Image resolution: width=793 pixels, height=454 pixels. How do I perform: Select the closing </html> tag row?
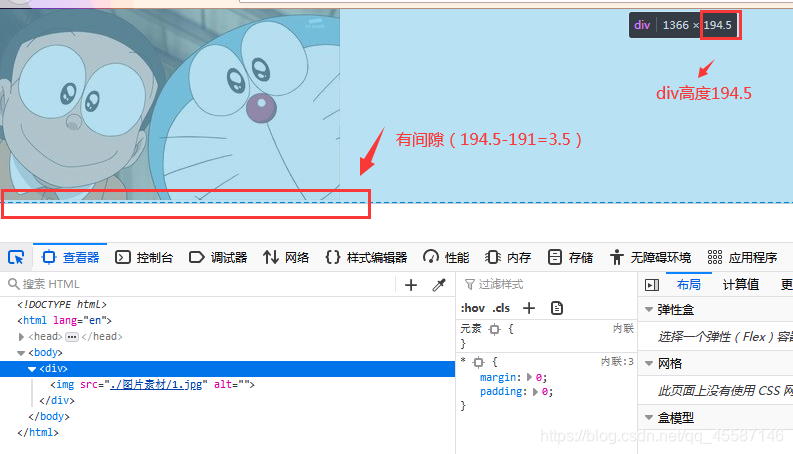pyautogui.click(x=228, y=433)
